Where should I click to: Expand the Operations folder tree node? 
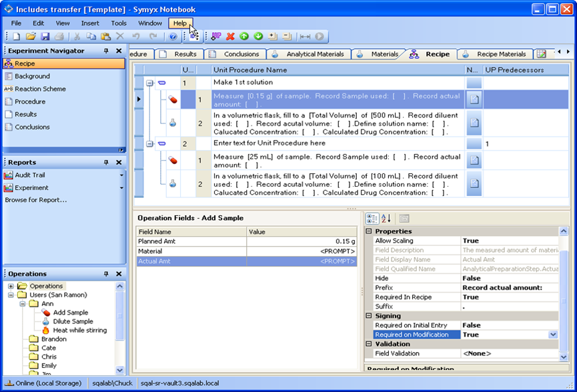click(x=11, y=286)
